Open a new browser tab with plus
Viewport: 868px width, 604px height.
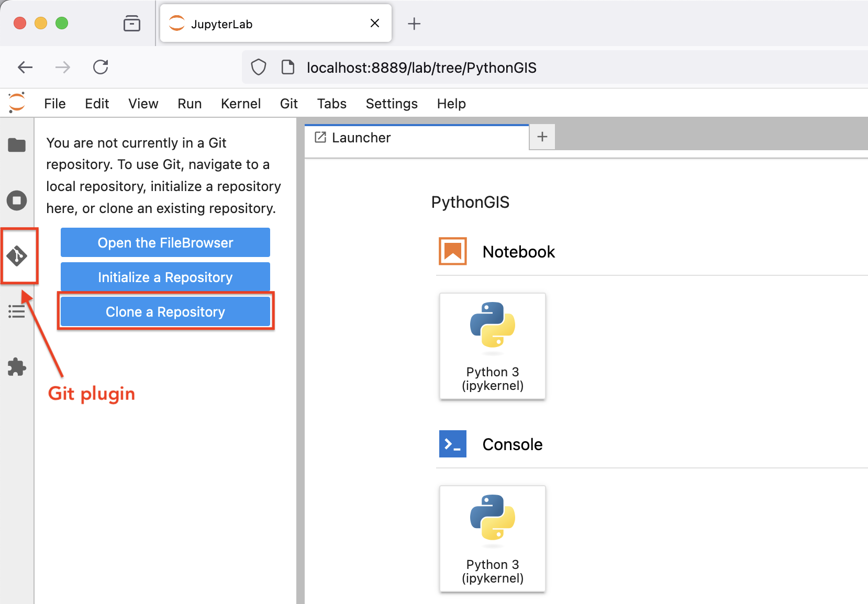point(414,24)
